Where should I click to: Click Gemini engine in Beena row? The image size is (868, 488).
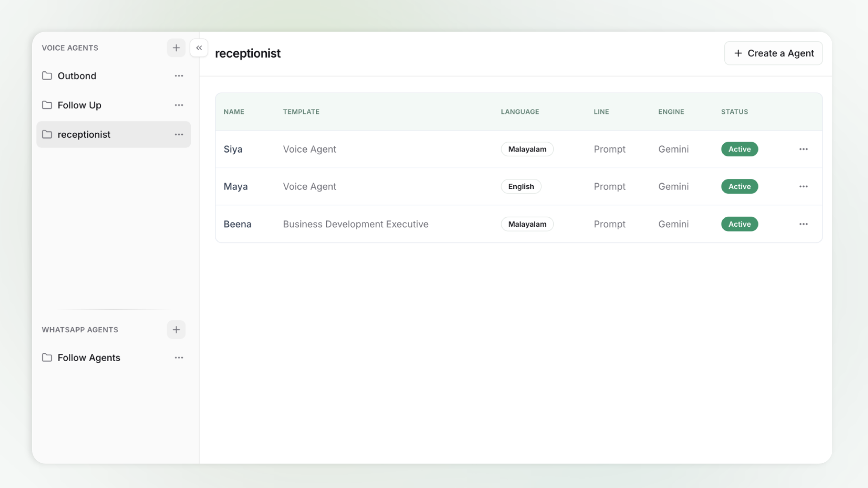coord(674,224)
